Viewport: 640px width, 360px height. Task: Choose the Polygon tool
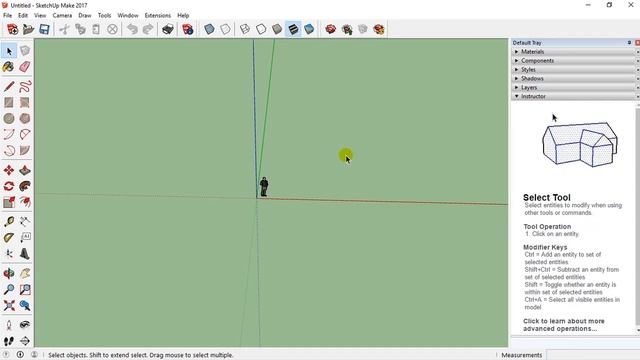(x=25, y=118)
